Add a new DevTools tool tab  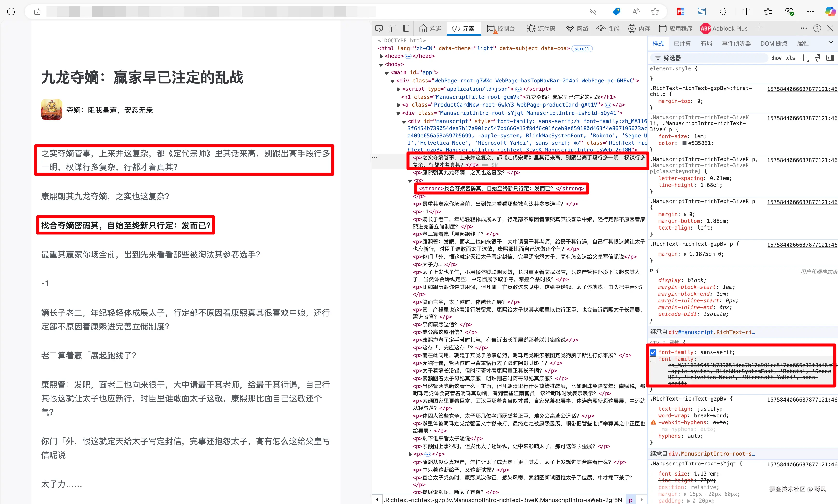(759, 28)
